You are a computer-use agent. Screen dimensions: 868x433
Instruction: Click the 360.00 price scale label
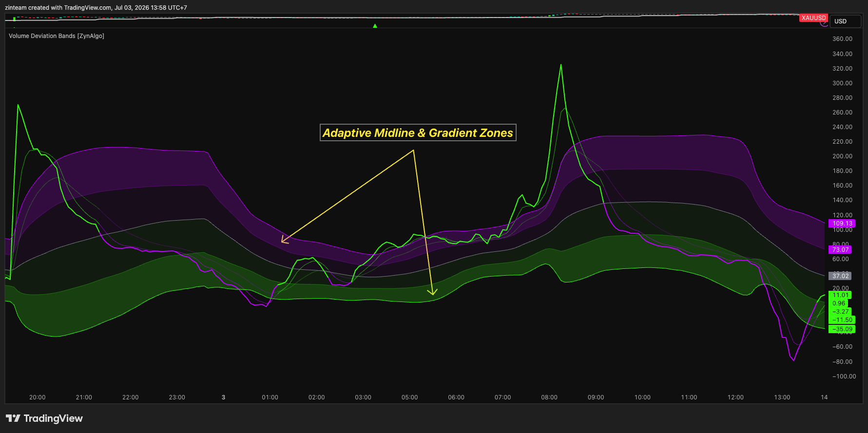tap(842, 39)
